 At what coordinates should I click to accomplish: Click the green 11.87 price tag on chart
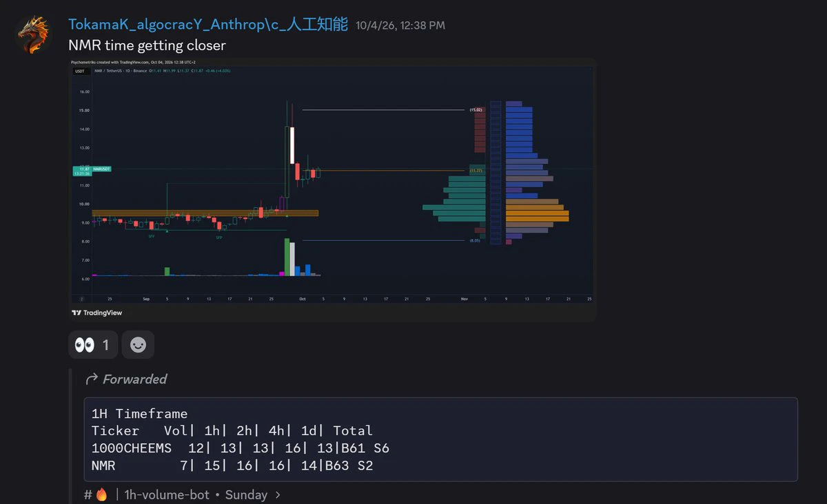coord(83,171)
